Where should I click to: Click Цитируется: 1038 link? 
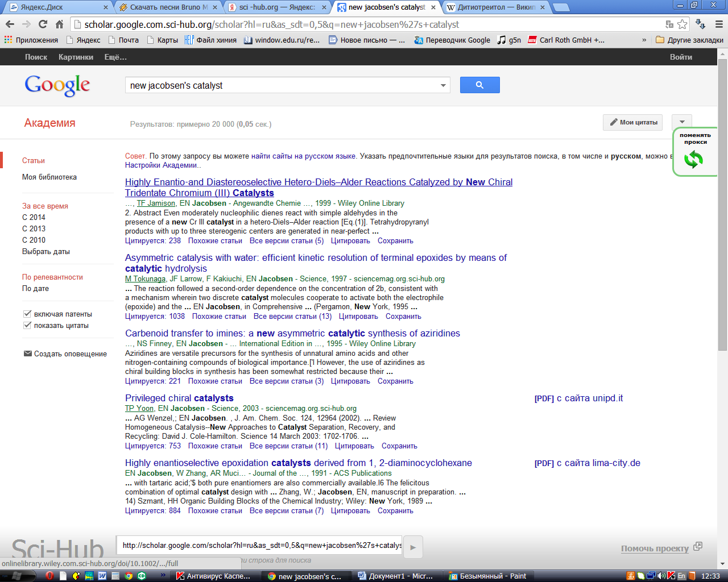(155, 316)
